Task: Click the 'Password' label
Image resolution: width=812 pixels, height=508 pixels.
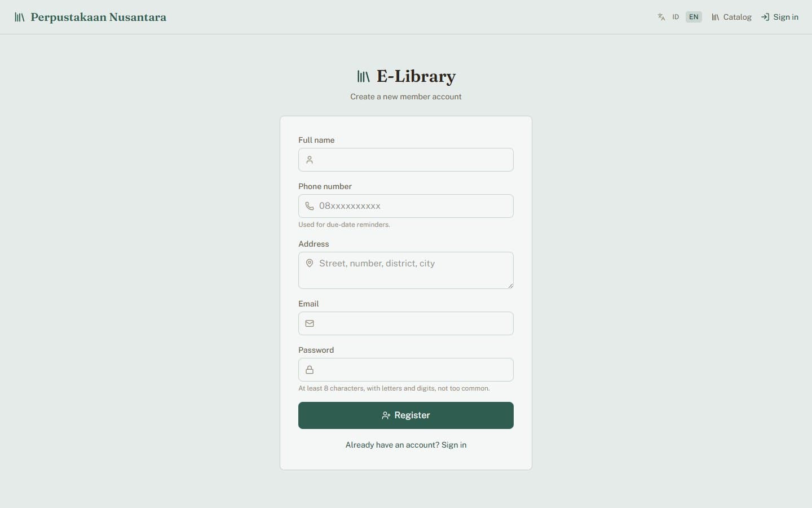Action: point(316,350)
